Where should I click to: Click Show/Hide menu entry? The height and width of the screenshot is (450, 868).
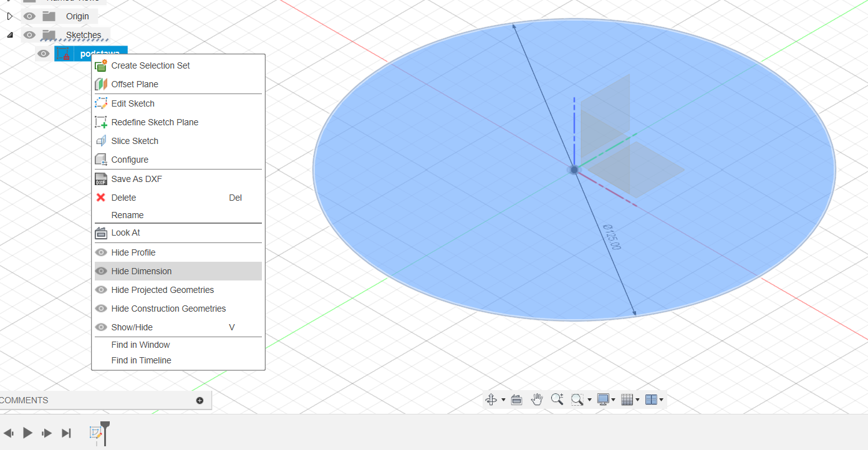178,327
